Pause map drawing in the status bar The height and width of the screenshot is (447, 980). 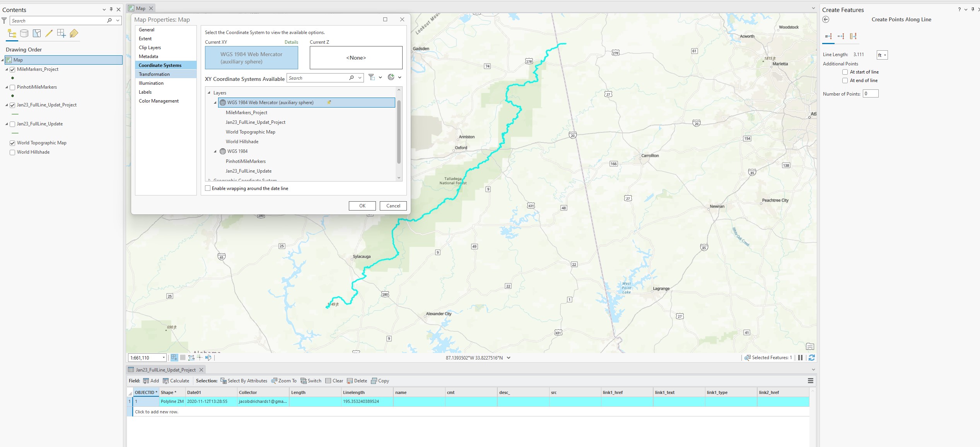click(800, 358)
